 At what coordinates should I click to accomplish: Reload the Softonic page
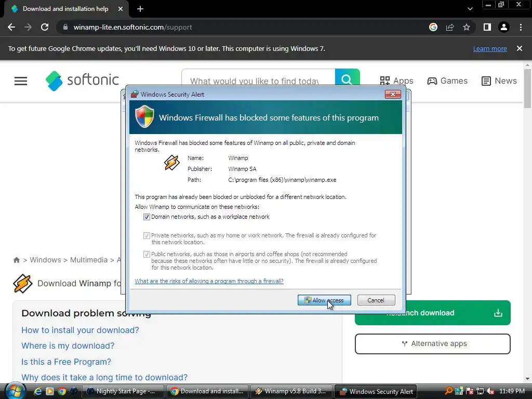pos(45,27)
